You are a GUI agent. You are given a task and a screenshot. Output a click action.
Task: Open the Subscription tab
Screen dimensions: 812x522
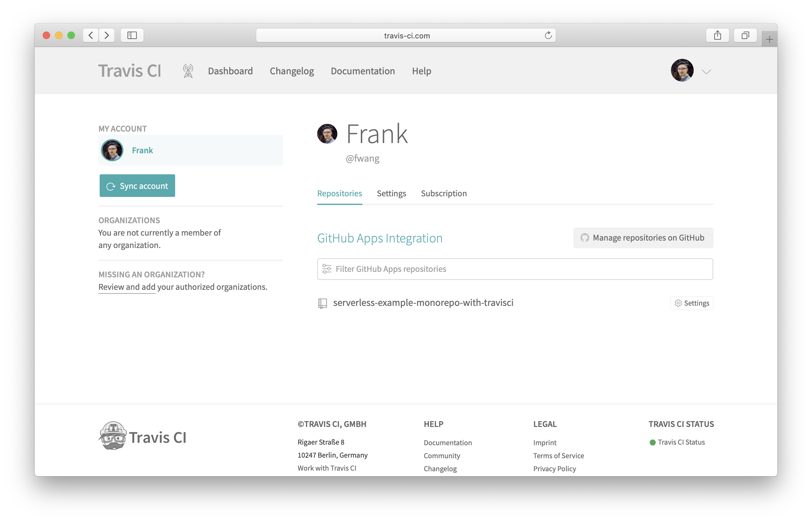point(443,193)
